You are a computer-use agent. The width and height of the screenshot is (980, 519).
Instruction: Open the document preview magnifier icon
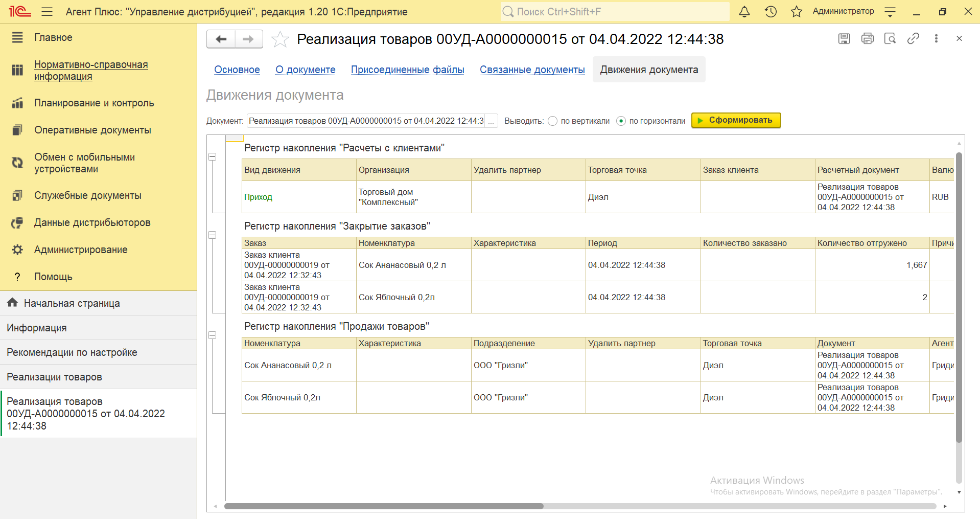pos(890,38)
